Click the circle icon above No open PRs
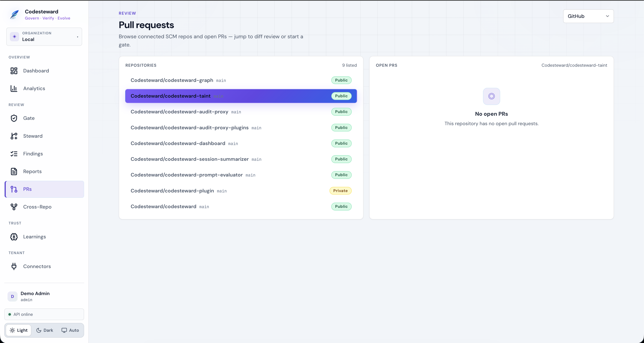This screenshot has width=644, height=343. 492,96
